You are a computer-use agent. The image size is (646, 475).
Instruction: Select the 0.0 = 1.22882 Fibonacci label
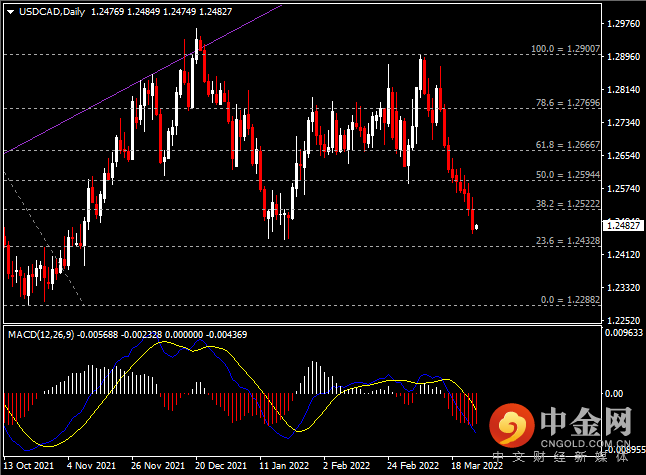point(570,300)
